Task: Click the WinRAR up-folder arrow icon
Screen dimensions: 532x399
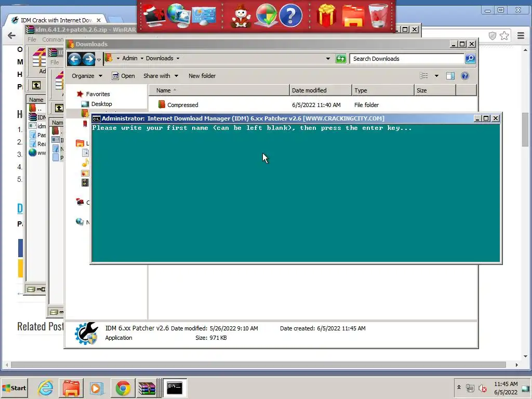Action: (36, 85)
